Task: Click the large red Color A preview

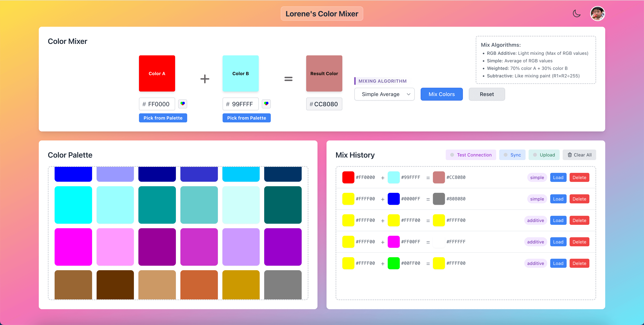Action: [157, 73]
